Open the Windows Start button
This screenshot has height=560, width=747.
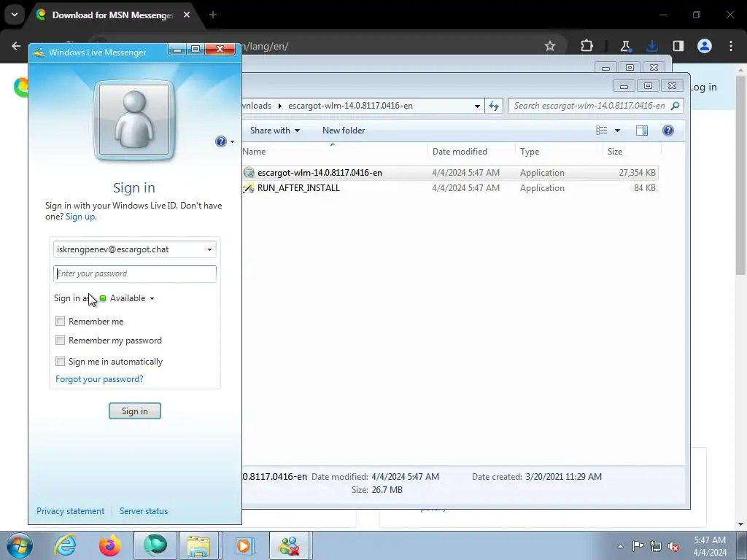pyautogui.click(x=19, y=545)
